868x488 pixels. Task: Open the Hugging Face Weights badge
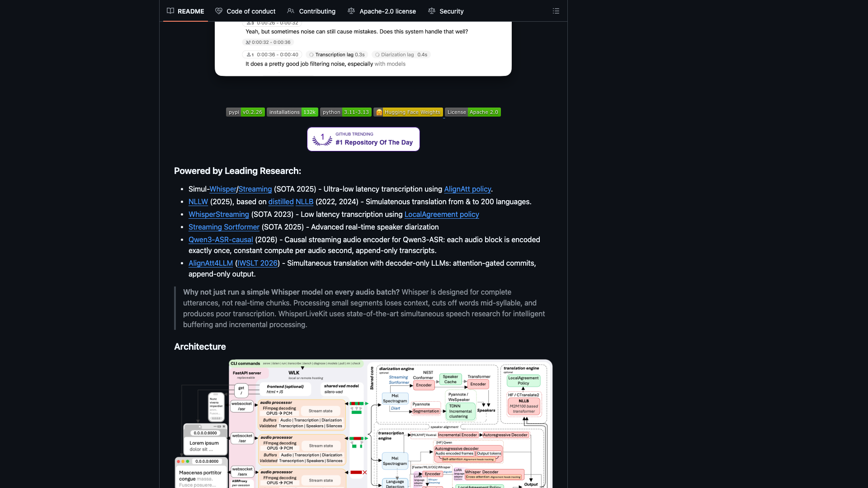(x=408, y=112)
